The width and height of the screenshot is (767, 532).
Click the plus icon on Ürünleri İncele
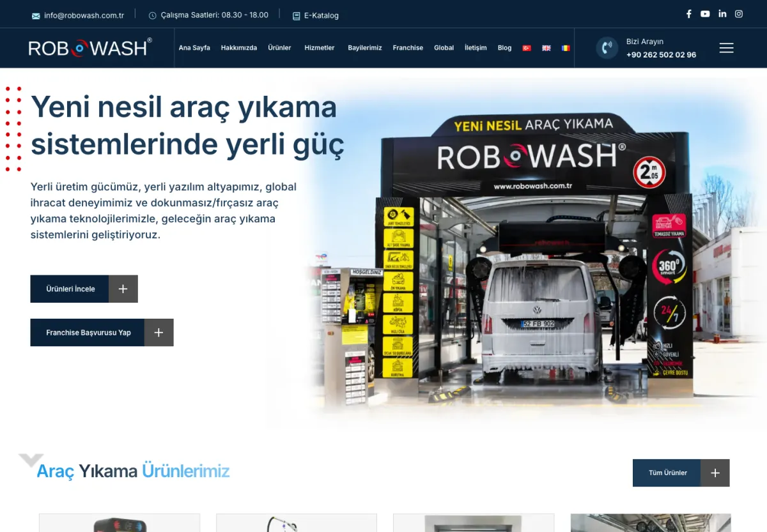[123, 289]
